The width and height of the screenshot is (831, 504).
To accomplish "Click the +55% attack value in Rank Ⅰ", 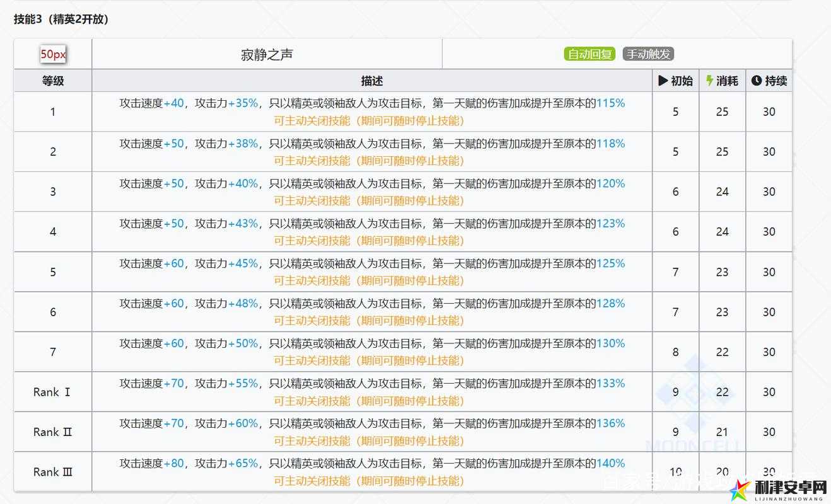I will (243, 384).
